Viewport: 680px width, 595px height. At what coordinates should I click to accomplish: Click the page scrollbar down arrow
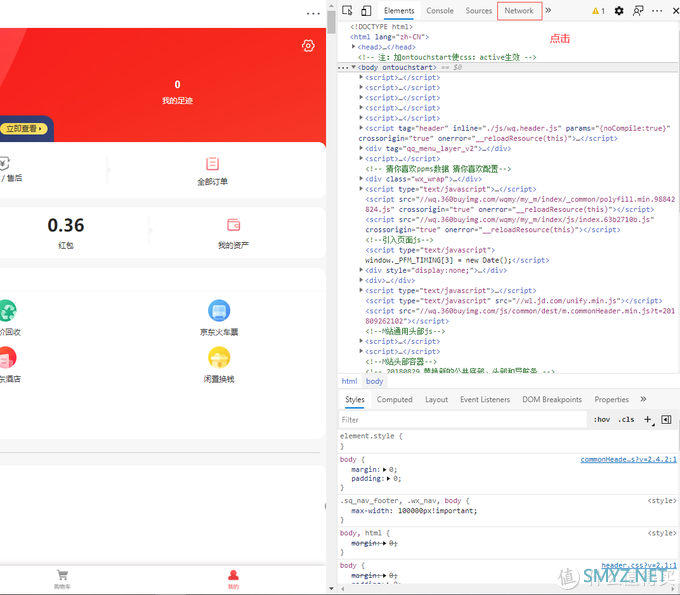coord(332,589)
